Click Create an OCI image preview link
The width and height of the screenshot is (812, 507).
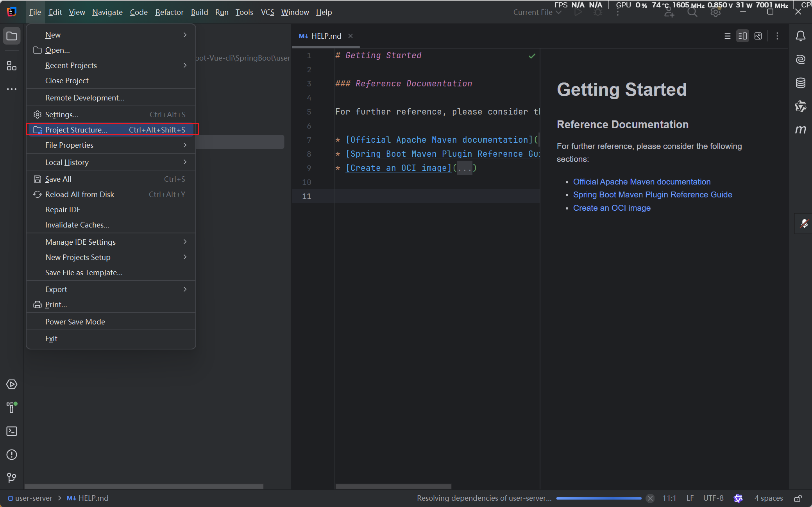point(612,208)
